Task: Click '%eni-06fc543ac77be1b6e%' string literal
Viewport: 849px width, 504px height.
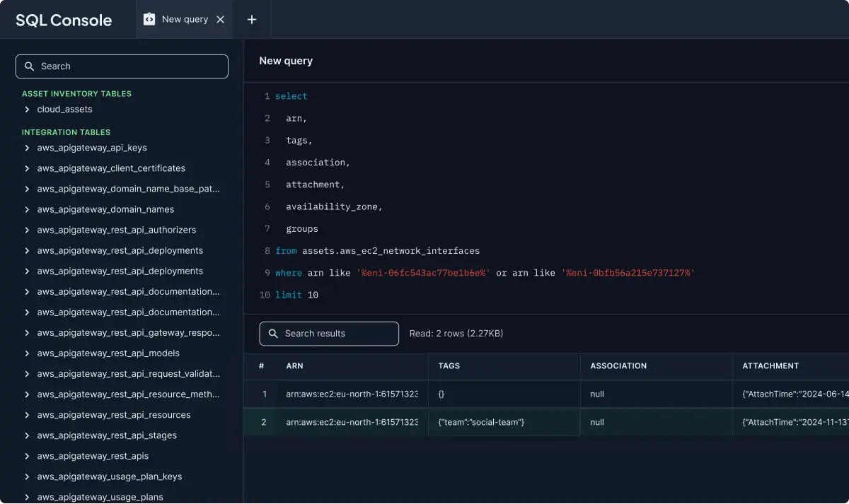Action: pos(423,273)
